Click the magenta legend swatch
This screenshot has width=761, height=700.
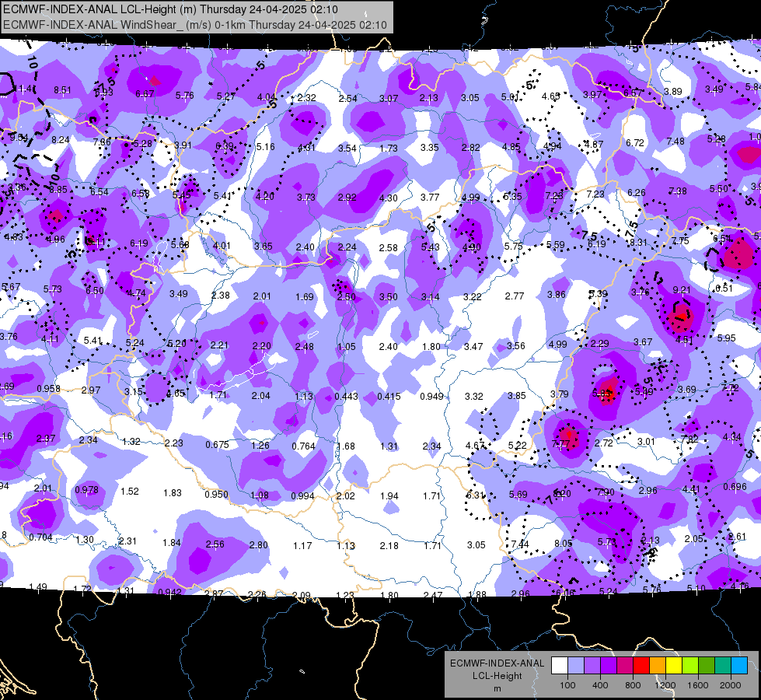click(x=625, y=666)
